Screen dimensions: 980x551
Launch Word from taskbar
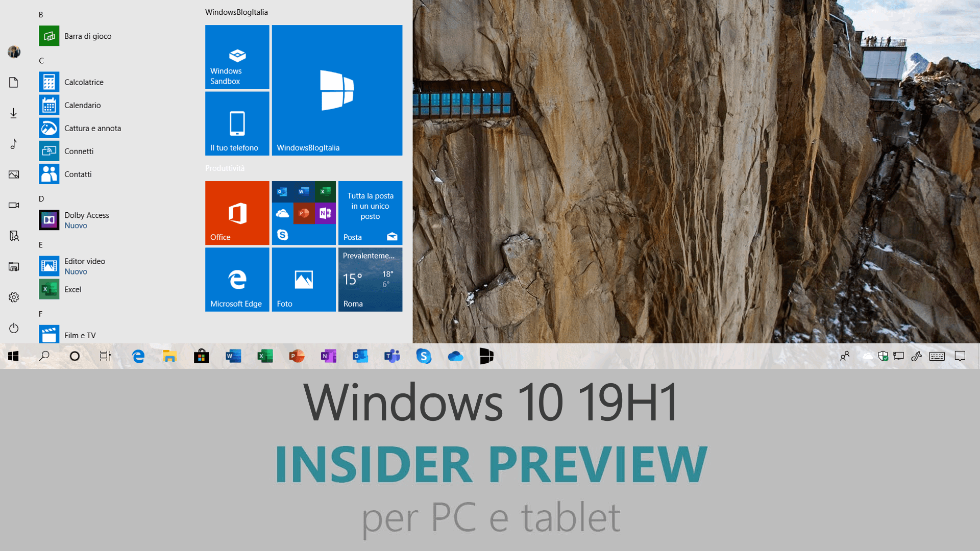(x=233, y=356)
